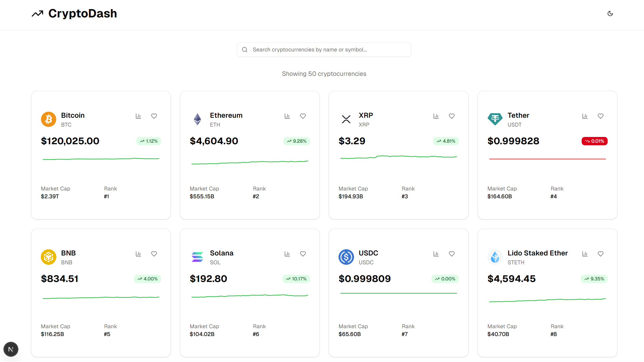644x362 pixels.
Task: Click the BNB price $834.51
Action: coord(60,279)
